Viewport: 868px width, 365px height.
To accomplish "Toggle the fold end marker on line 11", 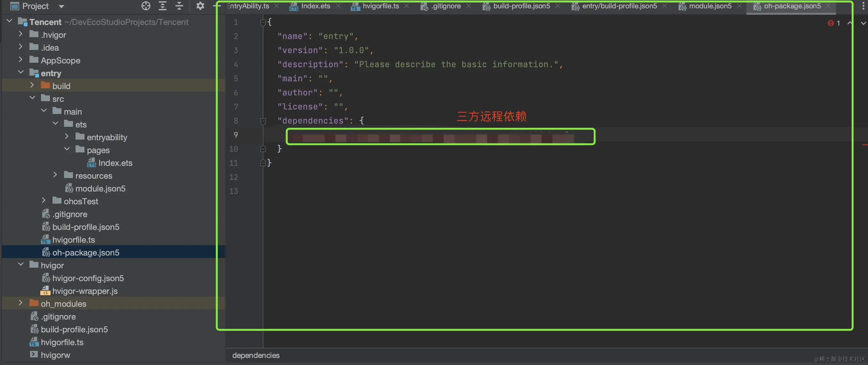I will click(263, 163).
